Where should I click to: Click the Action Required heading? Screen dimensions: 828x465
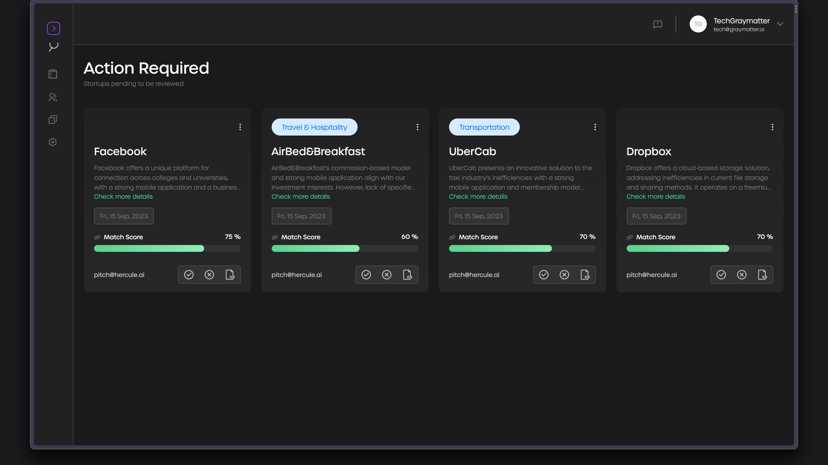pos(146,68)
